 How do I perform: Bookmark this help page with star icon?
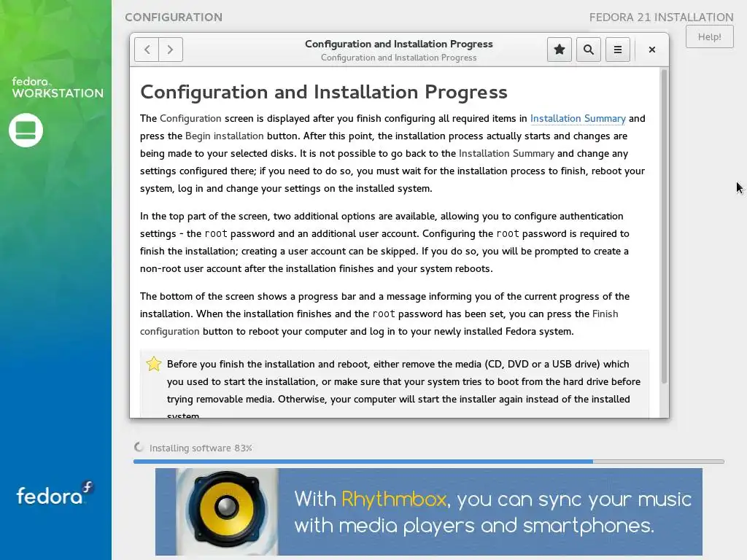click(x=560, y=50)
